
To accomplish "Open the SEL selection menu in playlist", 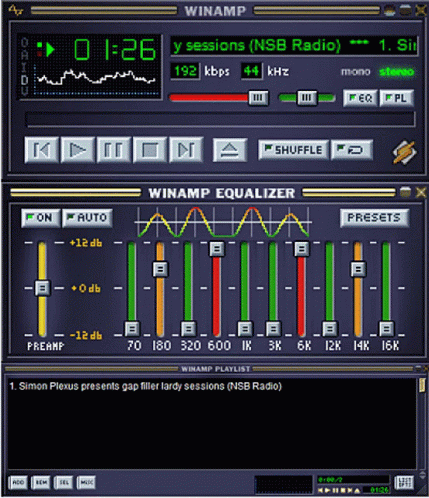I will 63,482.
